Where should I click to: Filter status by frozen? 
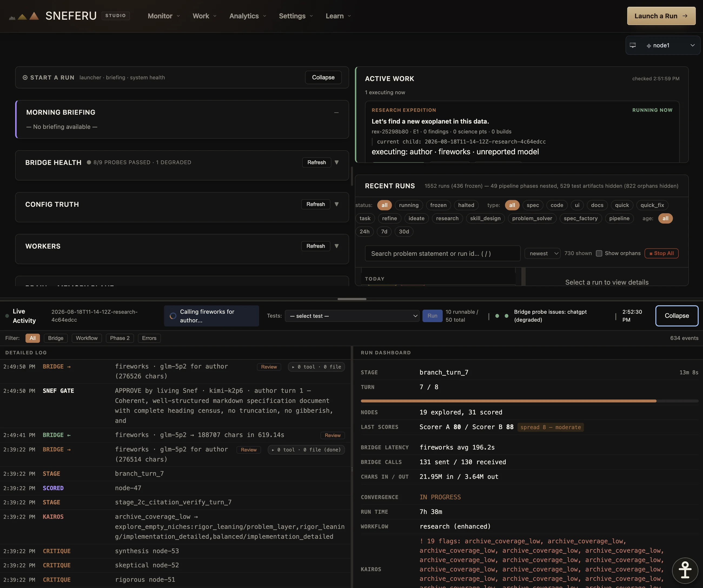[438, 205]
